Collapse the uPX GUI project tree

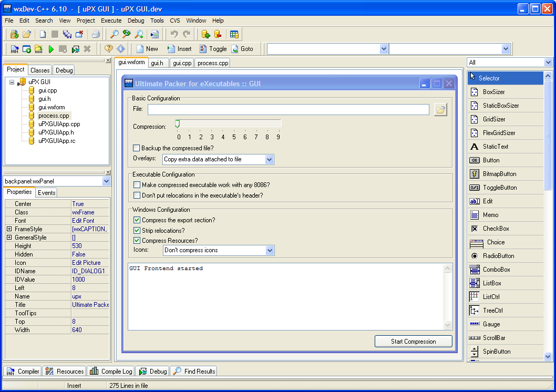pyautogui.click(x=12, y=82)
